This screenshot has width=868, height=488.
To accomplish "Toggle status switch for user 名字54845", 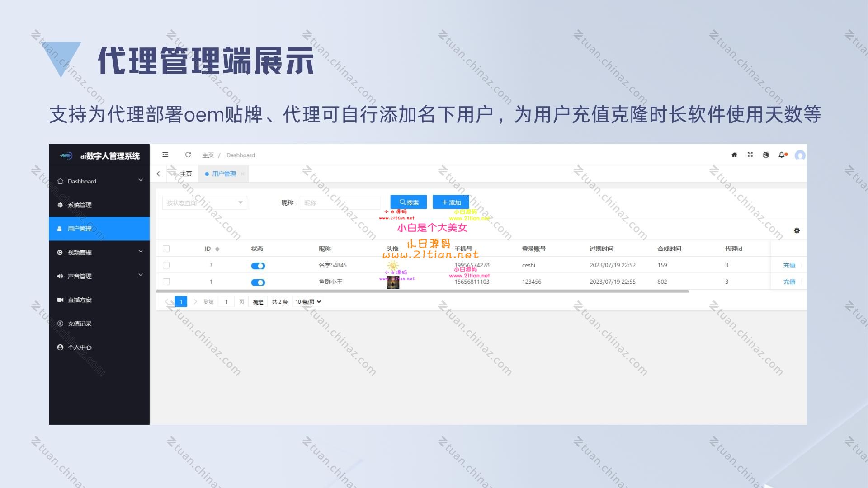I will tap(258, 266).
